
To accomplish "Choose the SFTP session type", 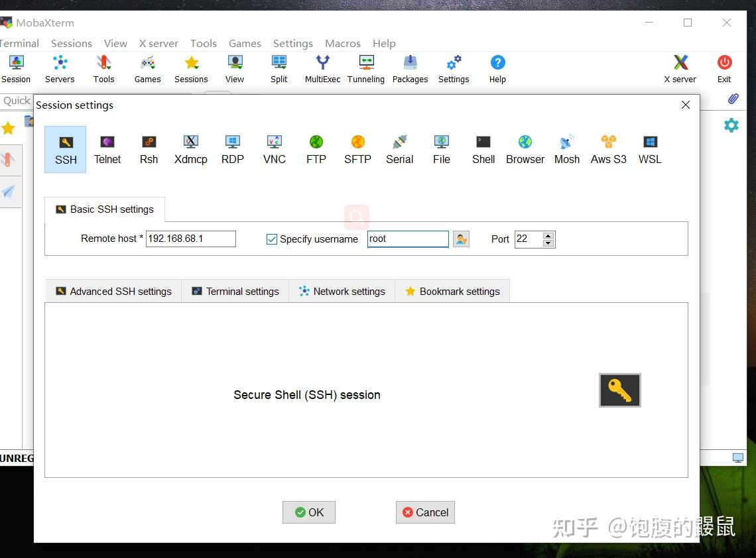I will pyautogui.click(x=357, y=149).
